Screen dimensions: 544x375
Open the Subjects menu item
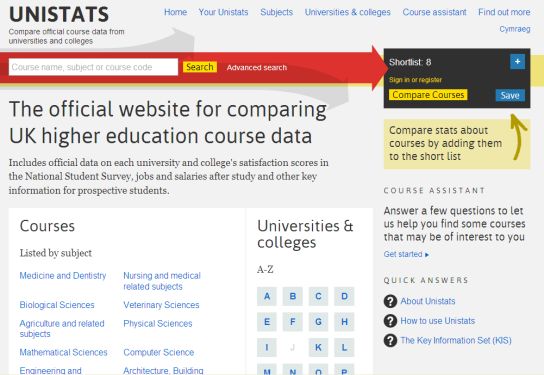coord(277,12)
